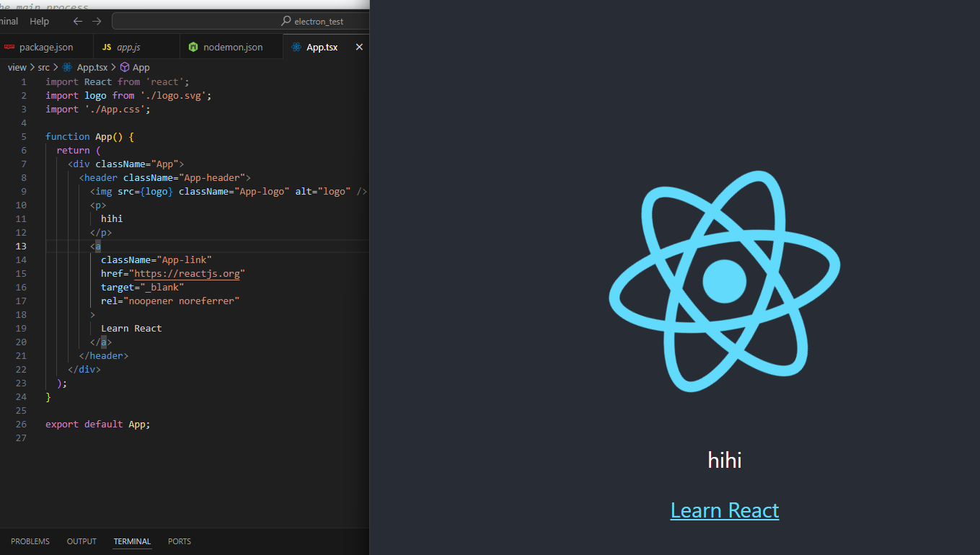Click the hihi text in app preview
This screenshot has width=980, height=555.
click(725, 460)
